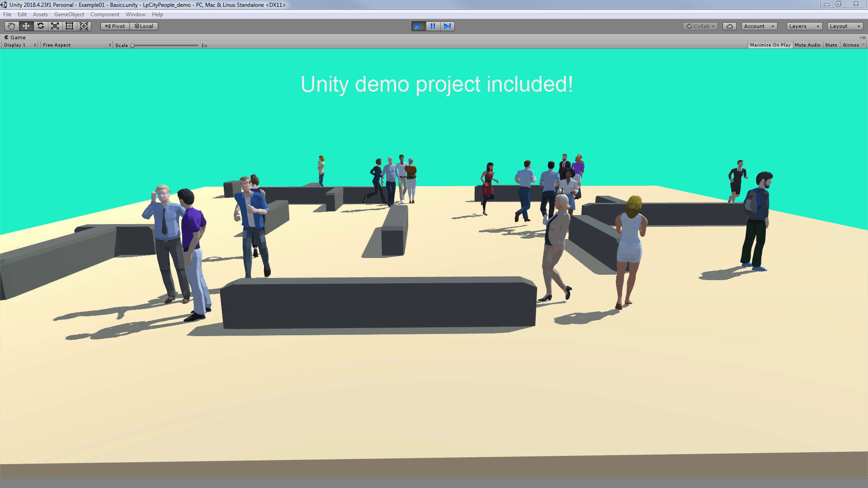Screen dimensions: 868x488
Task: Toggle Pivot handle position mode
Action: [x=115, y=26]
